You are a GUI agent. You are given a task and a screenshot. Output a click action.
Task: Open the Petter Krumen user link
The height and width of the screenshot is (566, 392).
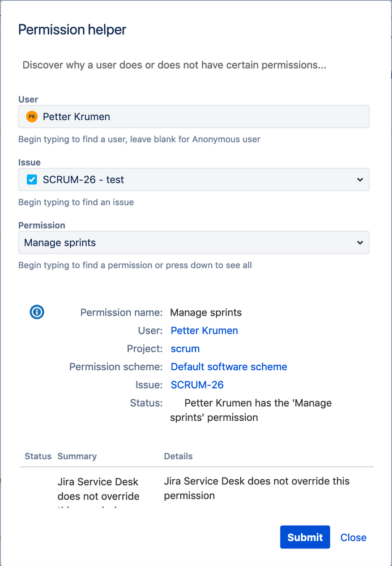[204, 331]
